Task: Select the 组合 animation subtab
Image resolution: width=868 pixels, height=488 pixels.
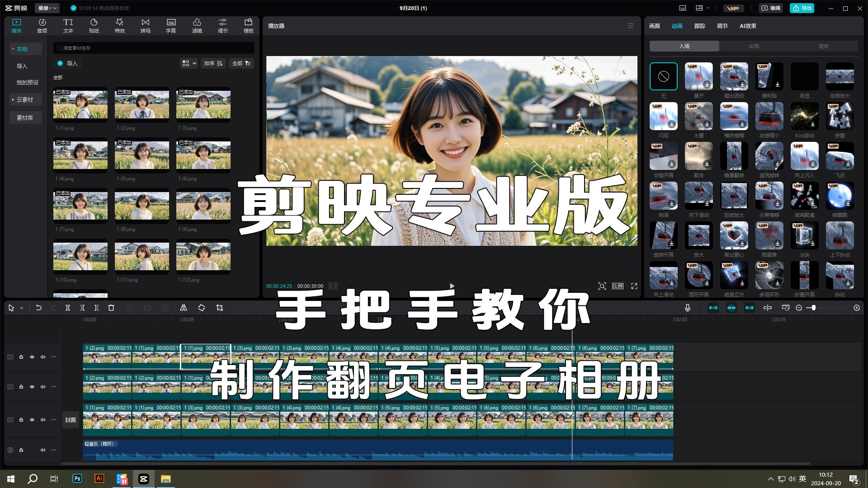Action: [824, 46]
